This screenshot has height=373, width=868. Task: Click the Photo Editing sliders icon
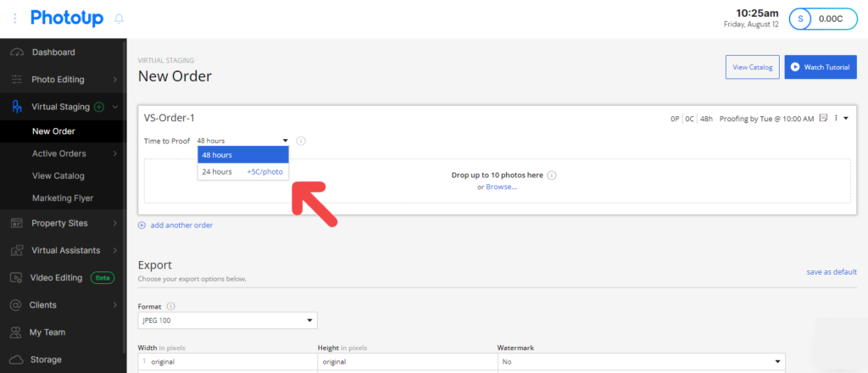coord(17,80)
